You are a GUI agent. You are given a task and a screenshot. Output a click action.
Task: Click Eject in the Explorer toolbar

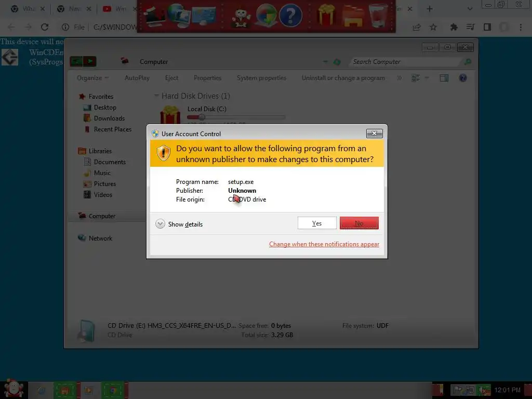171,78
